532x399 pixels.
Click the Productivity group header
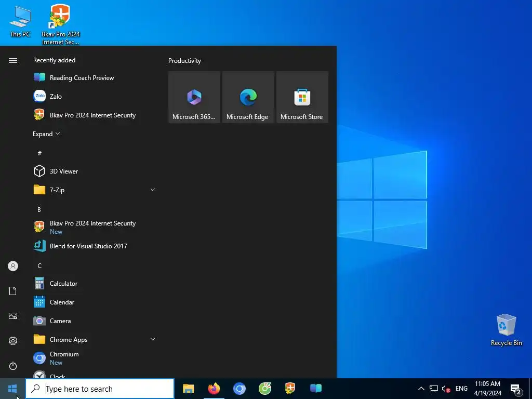184,61
